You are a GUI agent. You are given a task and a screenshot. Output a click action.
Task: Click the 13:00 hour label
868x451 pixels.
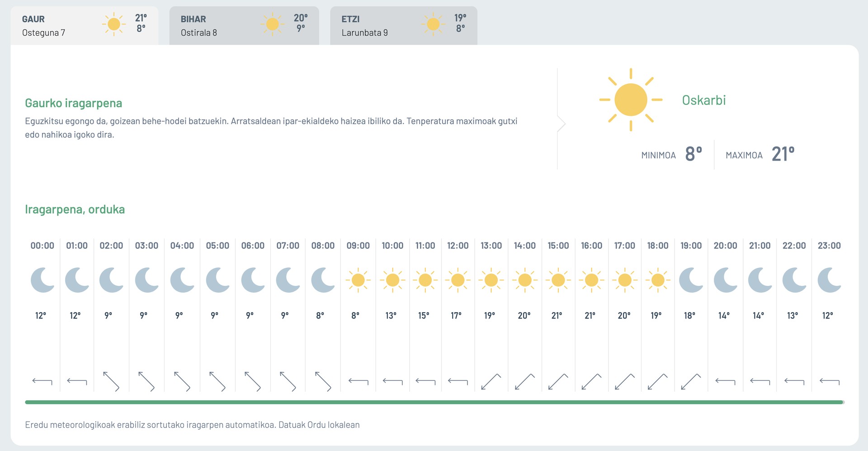(491, 246)
